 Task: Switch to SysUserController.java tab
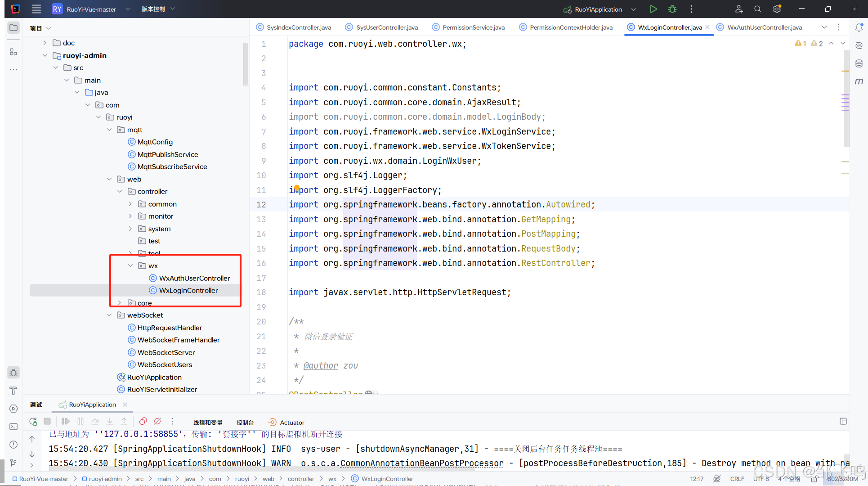[382, 27]
